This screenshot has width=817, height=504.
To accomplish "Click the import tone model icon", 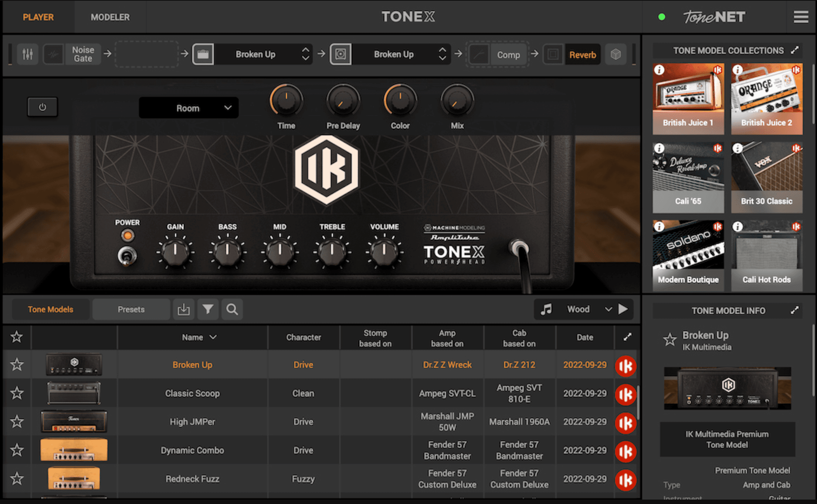I will click(x=183, y=309).
